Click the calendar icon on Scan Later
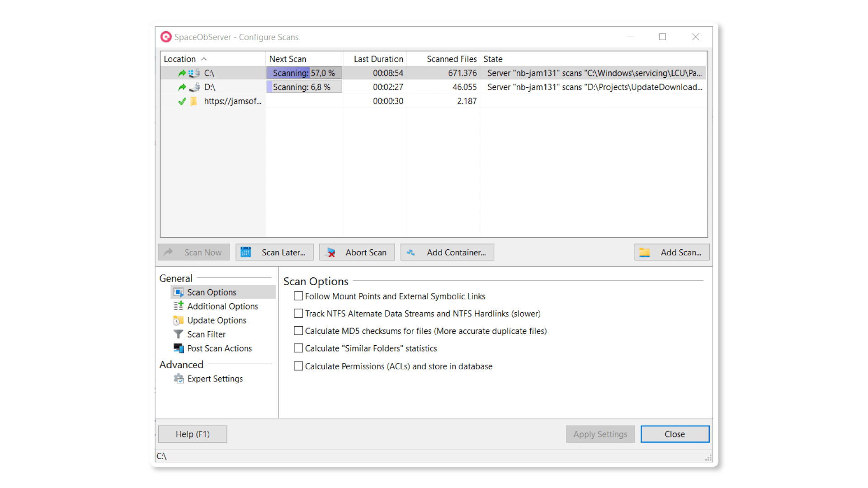 click(245, 252)
